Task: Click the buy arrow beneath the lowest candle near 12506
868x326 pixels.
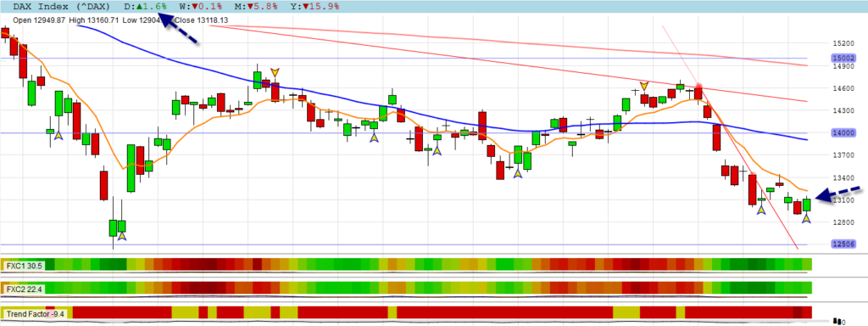Action: [x=122, y=236]
